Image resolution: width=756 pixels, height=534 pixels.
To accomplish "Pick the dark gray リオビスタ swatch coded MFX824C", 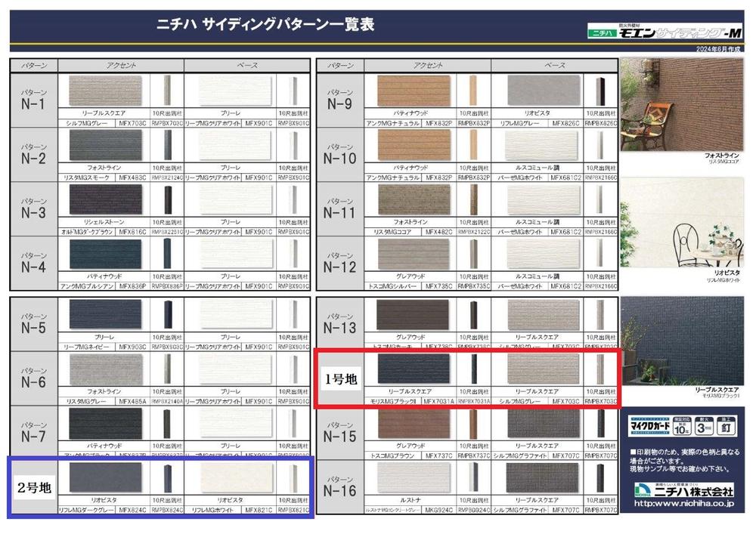I will tap(106, 478).
